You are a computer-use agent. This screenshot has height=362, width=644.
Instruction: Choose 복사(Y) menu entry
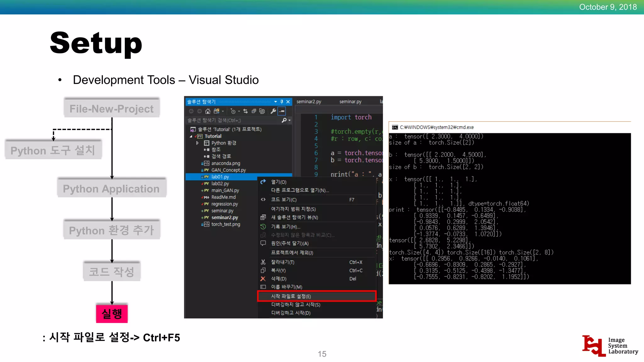click(x=317, y=270)
